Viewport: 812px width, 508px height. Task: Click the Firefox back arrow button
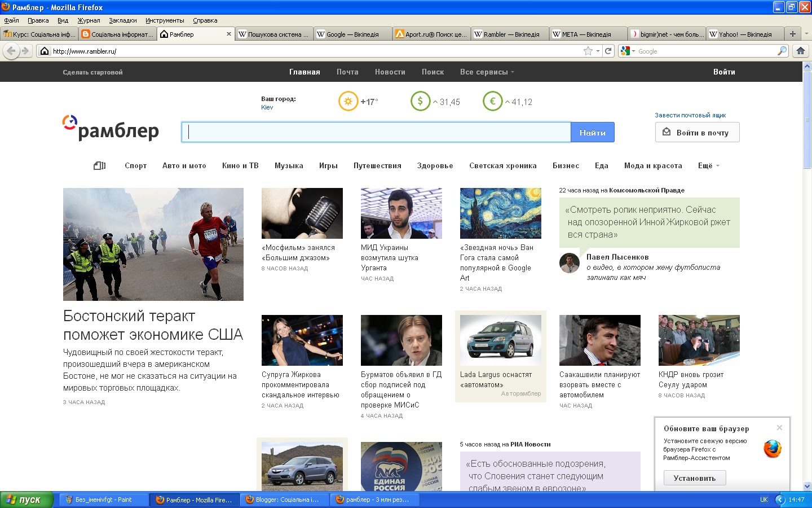tap(11, 51)
